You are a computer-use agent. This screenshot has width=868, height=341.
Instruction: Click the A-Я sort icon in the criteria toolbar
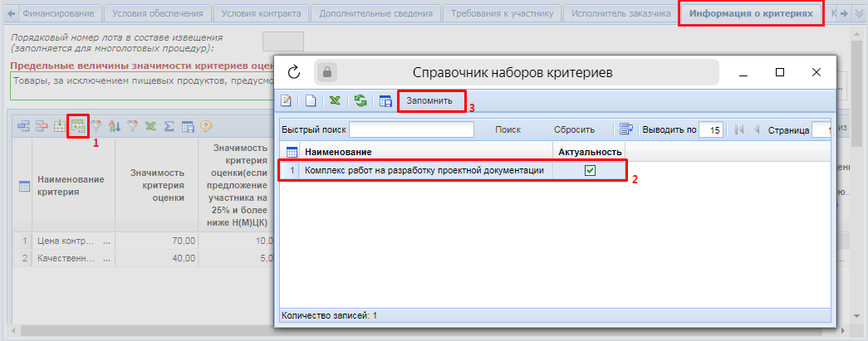coord(115,126)
